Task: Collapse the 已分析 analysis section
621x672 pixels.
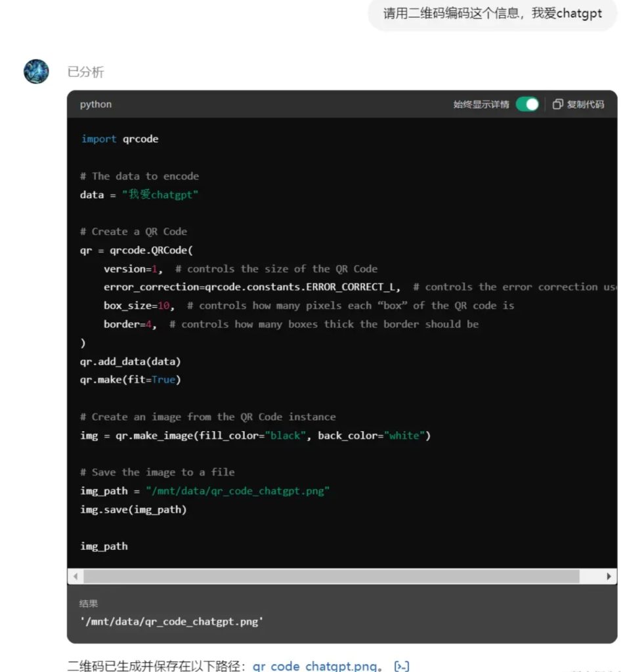Action: pyautogui.click(x=85, y=72)
